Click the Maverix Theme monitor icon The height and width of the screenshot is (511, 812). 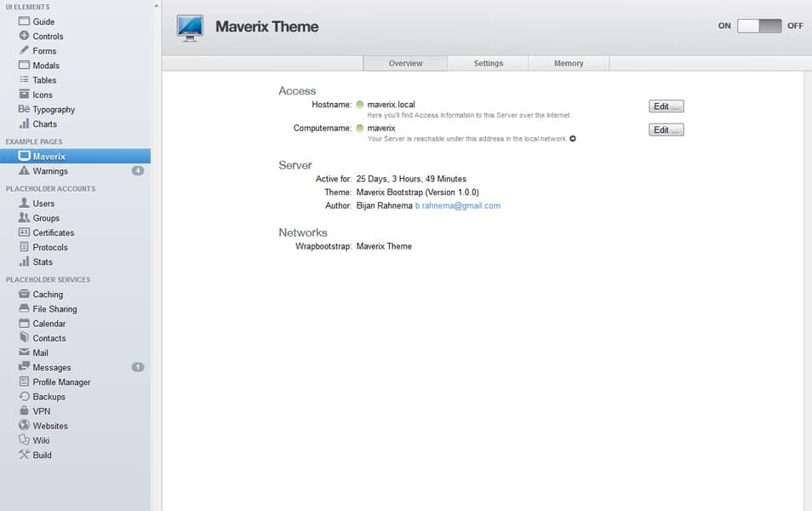(190, 27)
